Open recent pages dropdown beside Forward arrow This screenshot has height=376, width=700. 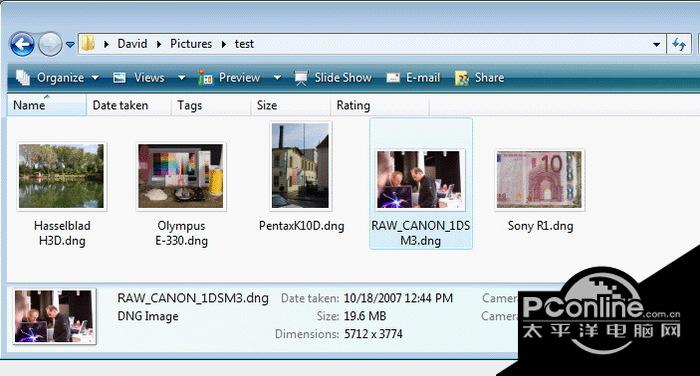[70, 44]
